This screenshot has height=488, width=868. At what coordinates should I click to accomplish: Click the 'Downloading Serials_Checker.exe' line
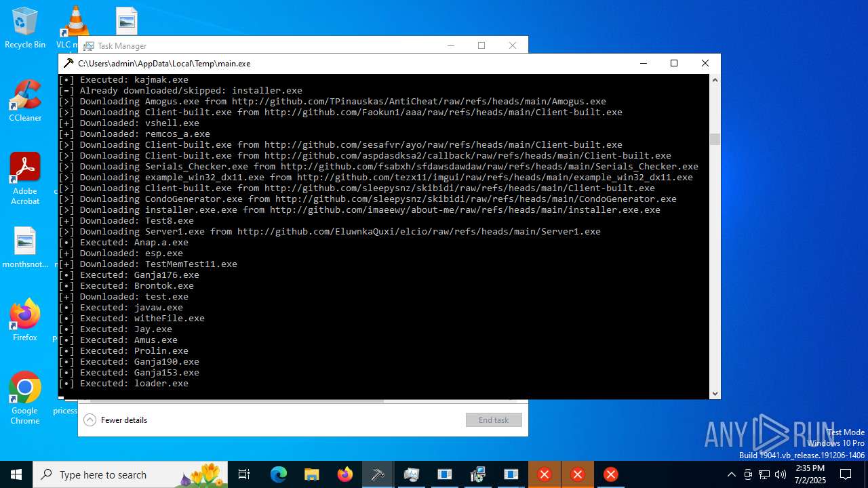click(x=378, y=166)
